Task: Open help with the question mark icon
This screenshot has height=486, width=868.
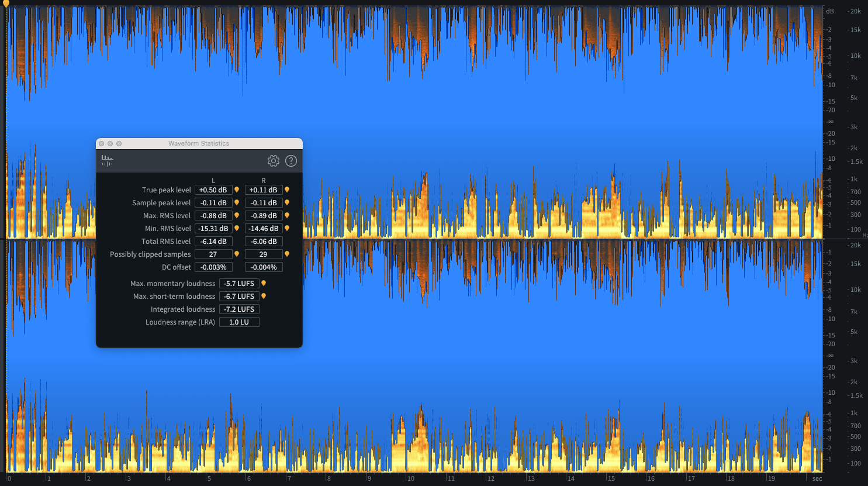Action: [x=291, y=161]
